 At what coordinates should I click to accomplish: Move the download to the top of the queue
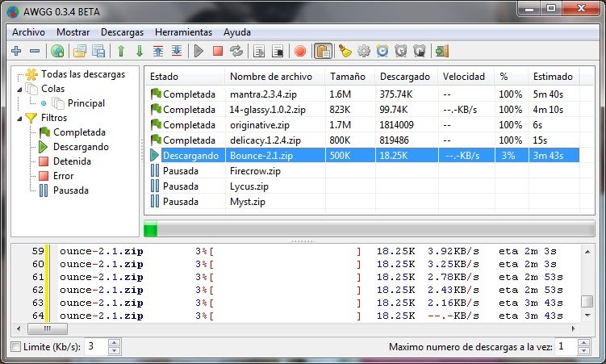coord(158,51)
